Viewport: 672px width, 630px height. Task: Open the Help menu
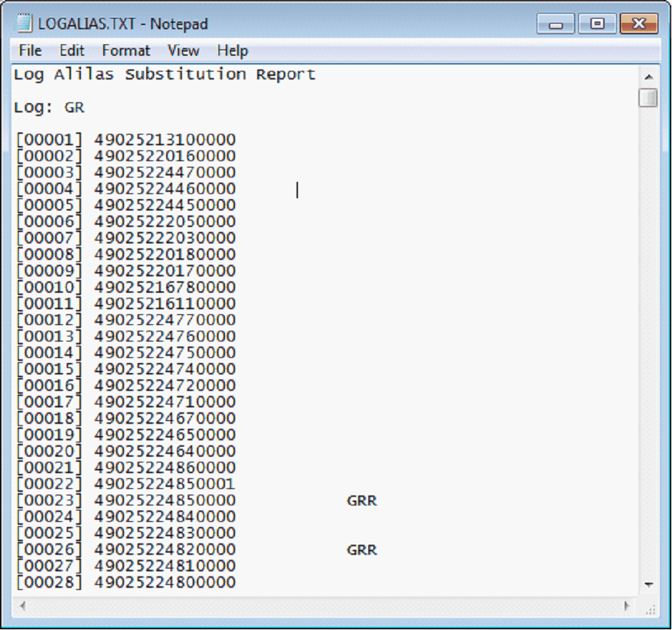click(232, 51)
